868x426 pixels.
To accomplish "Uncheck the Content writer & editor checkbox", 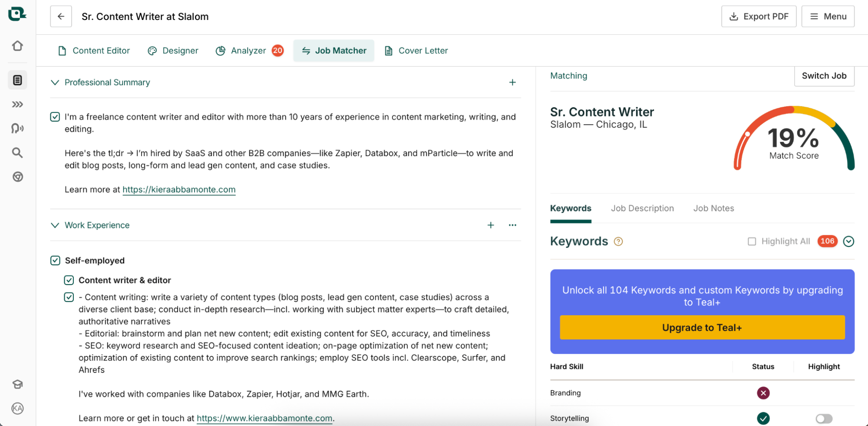I will click(x=69, y=280).
